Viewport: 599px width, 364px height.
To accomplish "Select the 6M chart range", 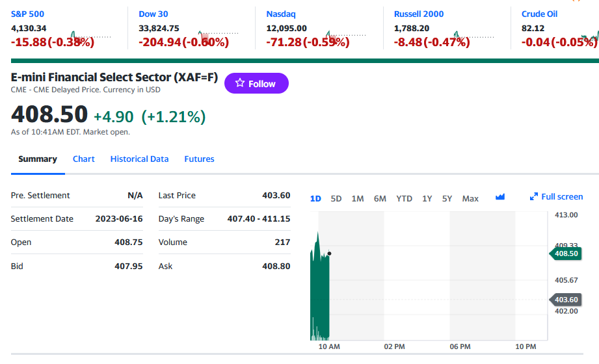I will [380, 199].
